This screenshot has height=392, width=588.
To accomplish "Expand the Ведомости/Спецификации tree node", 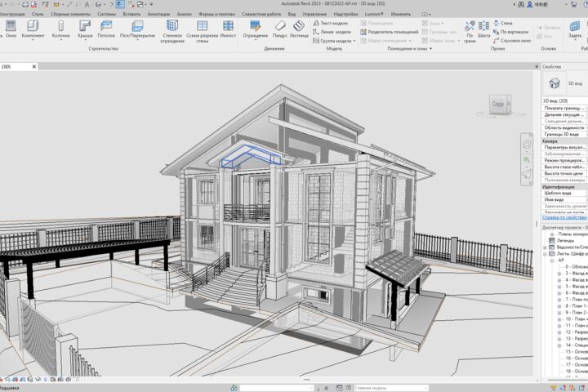I will coord(545,247).
